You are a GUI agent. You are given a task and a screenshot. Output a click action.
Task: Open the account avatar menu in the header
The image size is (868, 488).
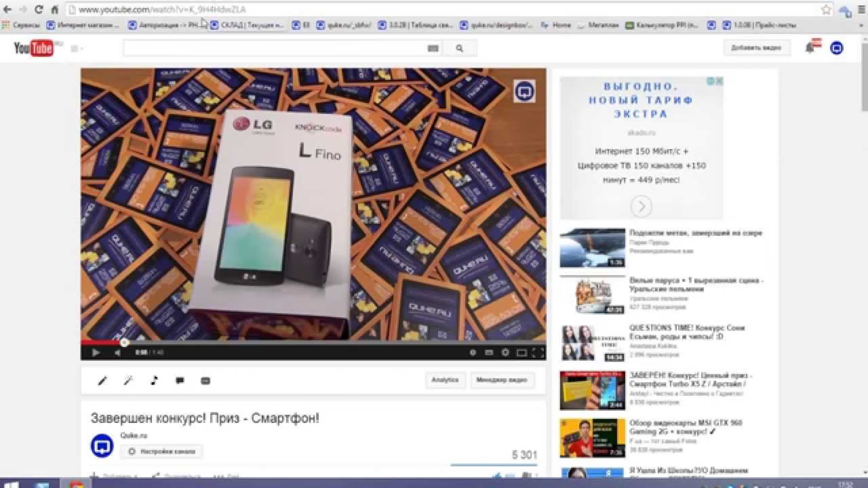click(x=836, y=48)
